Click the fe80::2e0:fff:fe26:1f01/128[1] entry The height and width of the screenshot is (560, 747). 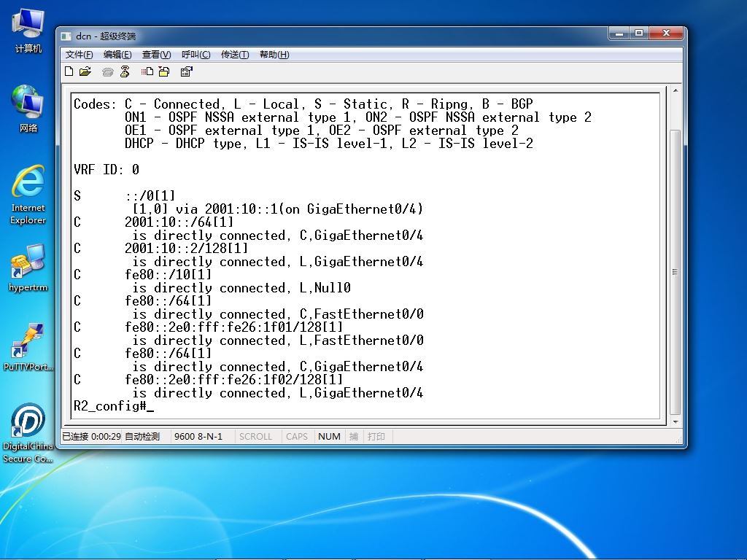point(234,327)
